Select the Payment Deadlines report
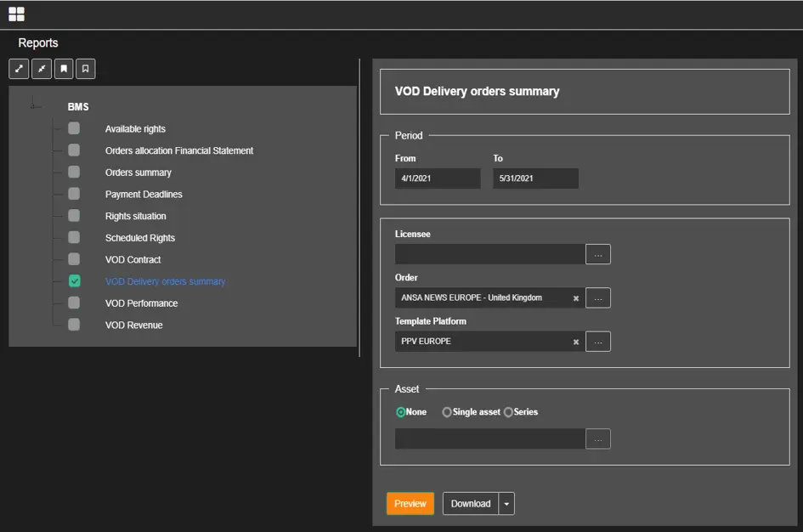The image size is (803, 532). tap(143, 195)
